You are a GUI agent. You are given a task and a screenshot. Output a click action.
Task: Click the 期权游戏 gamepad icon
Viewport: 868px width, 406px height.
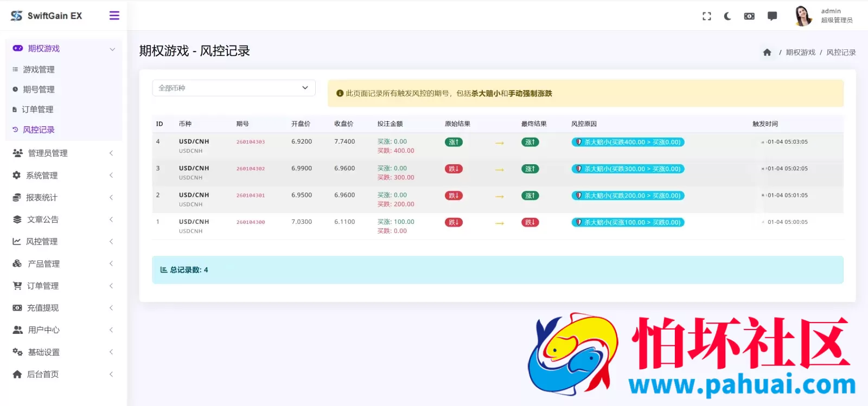coord(18,48)
